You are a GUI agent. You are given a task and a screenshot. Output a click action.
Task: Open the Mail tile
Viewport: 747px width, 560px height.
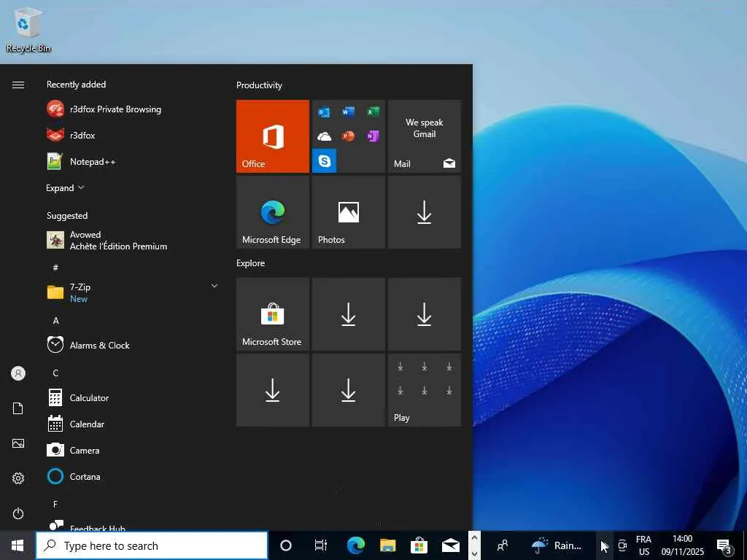(425, 136)
